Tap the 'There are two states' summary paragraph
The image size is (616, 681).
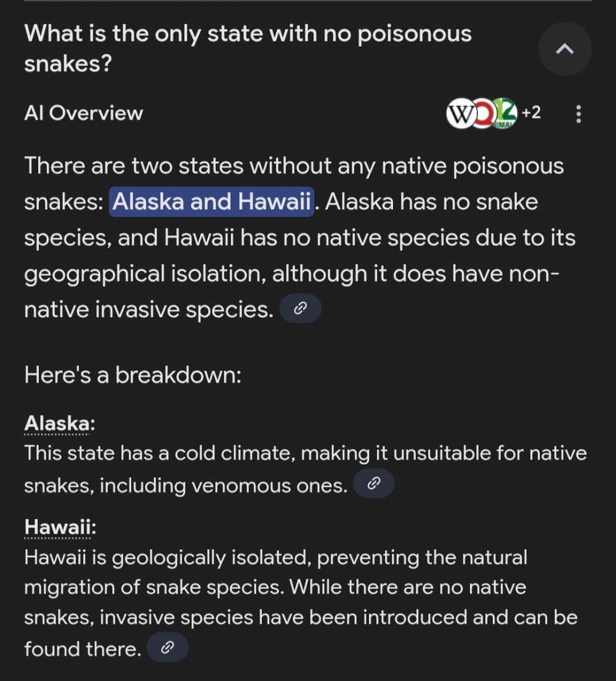[300, 238]
